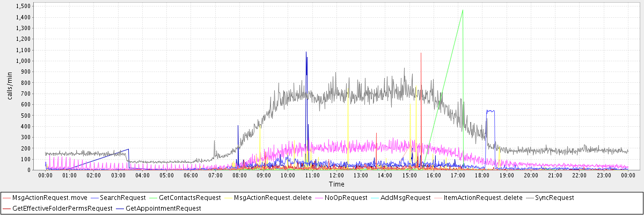
Task: Click the 700 y-axis tick label
Action: coord(25,94)
